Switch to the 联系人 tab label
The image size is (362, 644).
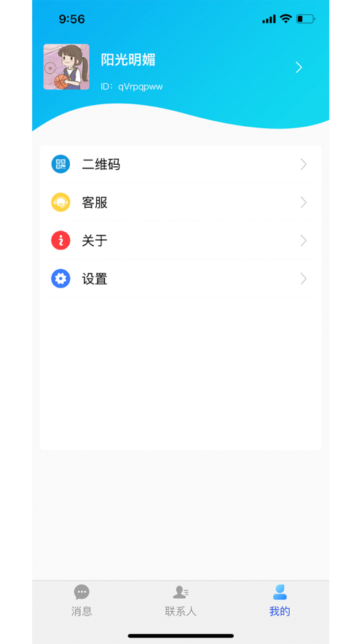coord(181,611)
